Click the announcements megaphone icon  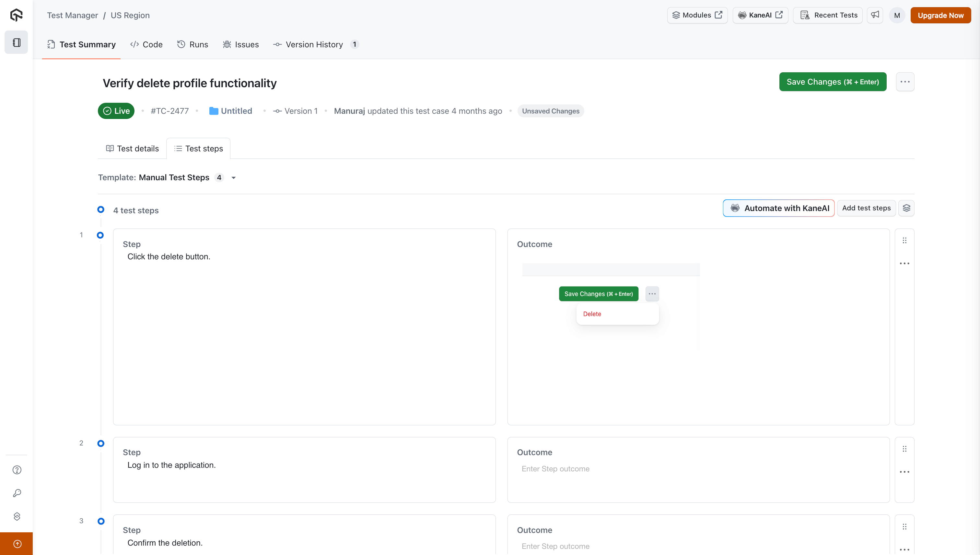pos(875,15)
